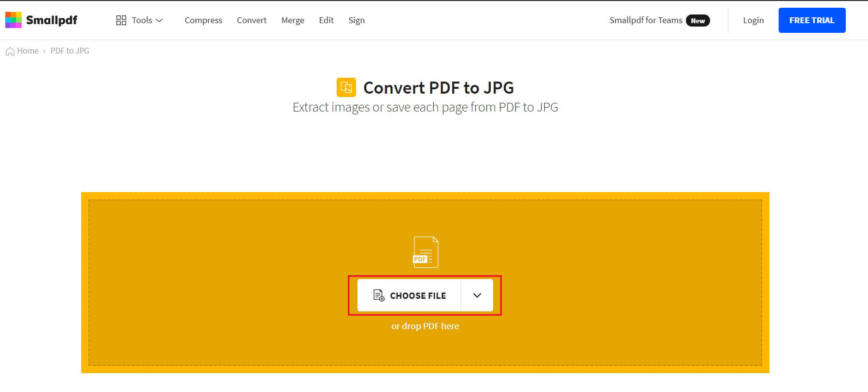
Task: Open the Compress menu item
Action: pos(203,20)
